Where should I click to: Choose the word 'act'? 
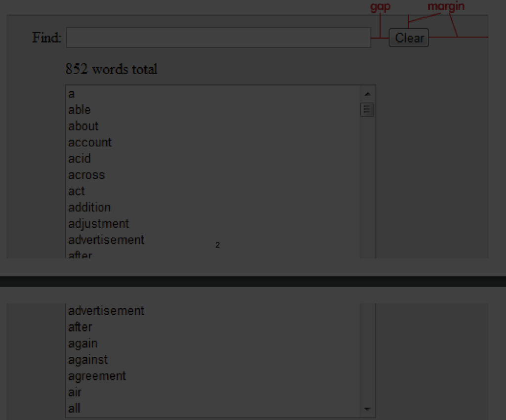coord(77,191)
